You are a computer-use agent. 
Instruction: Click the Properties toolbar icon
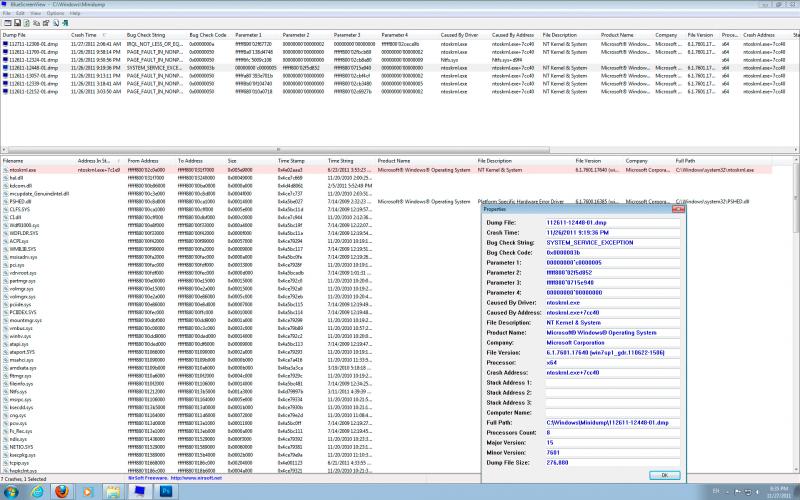tap(46, 23)
